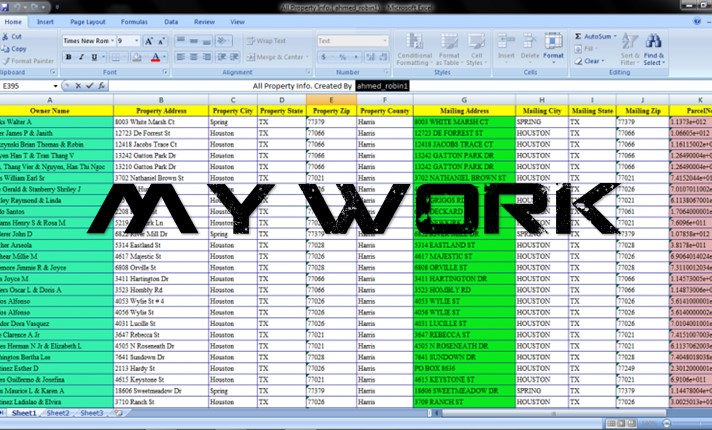The height and width of the screenshot is (430, 712).
Task: Click the Copy icon in Clipboard group
Action: [5, 49]
